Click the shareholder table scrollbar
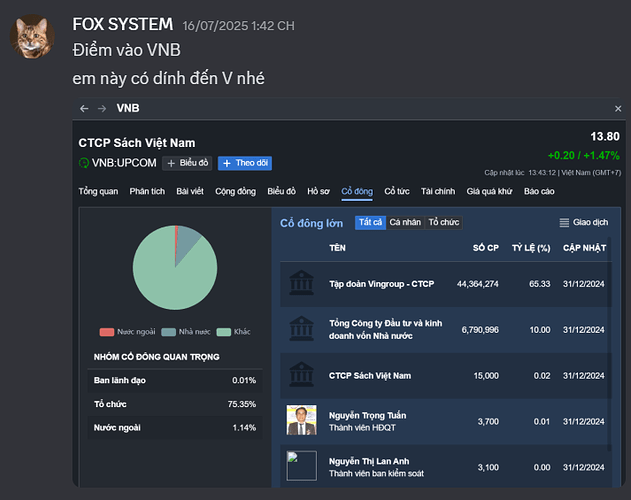 click(x=609, y=344)
